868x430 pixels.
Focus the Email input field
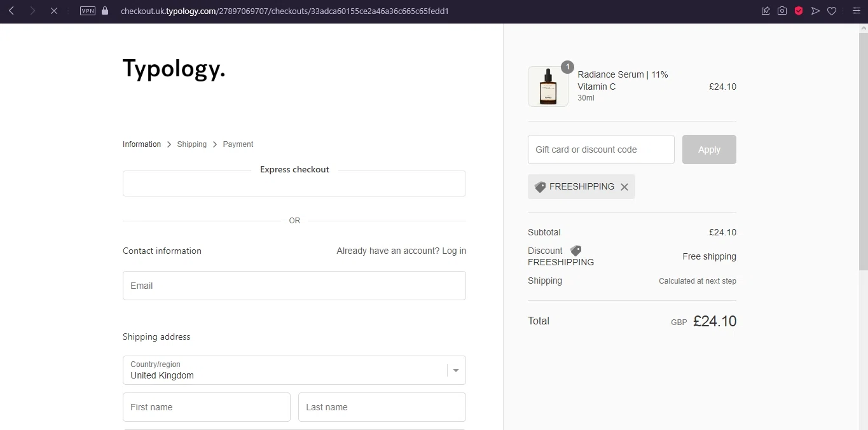[294, 286]
